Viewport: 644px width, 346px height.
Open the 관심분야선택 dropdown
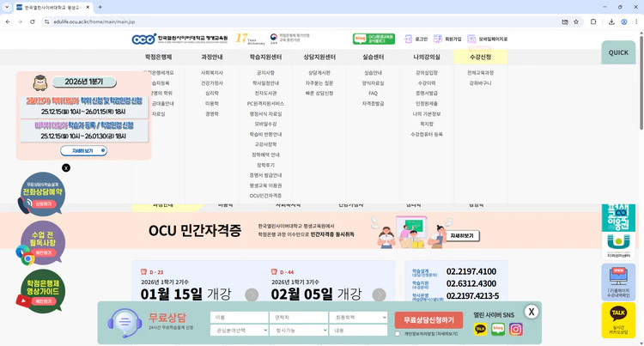239,330
